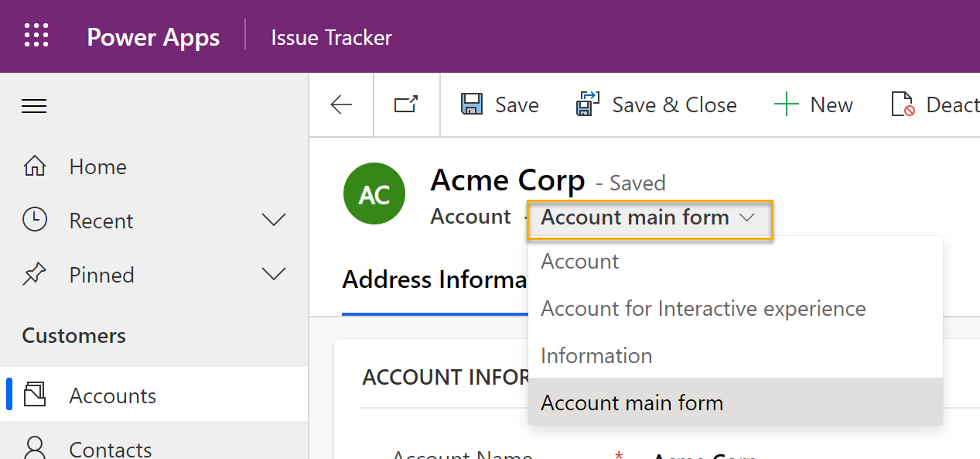
Task: Choose Account for Interactive experience form
Action: [x=703, y=309]
